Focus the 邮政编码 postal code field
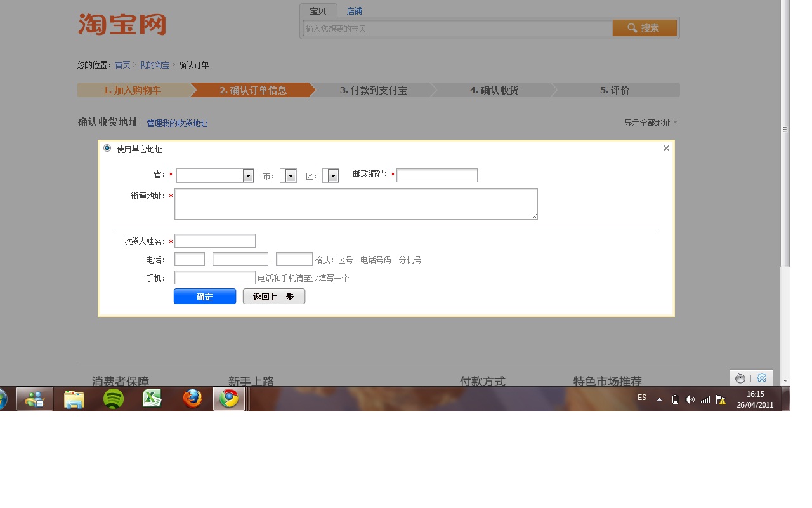 coord(437,175)
